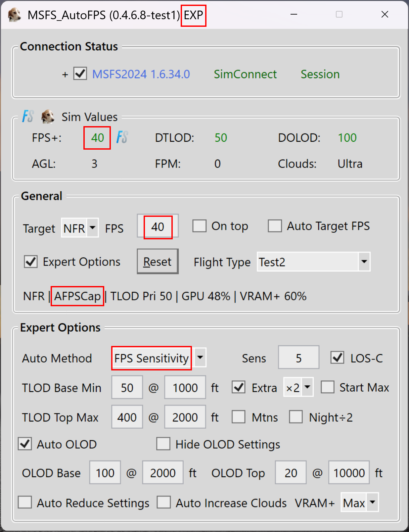Click the dog app icon in title bar
409x532 pixels.
[14, 15]
